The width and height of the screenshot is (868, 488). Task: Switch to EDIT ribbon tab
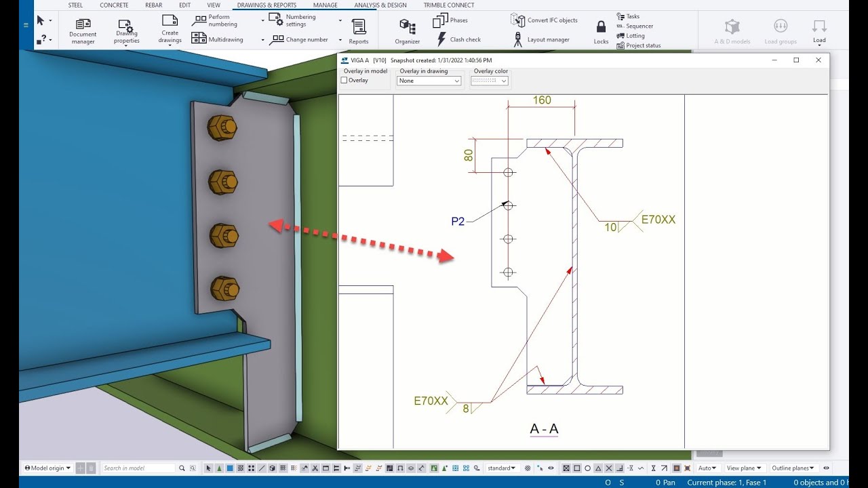(184, 5)
